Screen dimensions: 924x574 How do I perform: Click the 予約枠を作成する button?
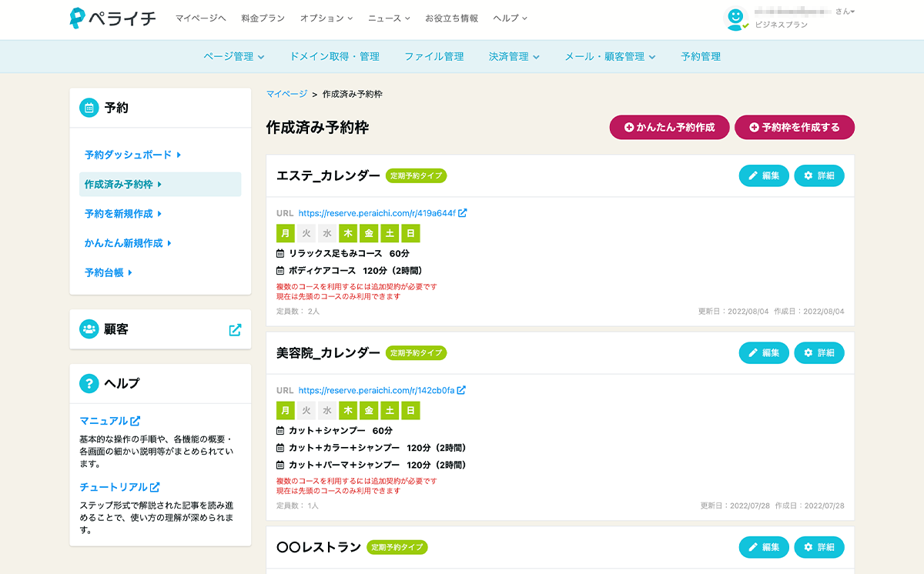[794, 128]
